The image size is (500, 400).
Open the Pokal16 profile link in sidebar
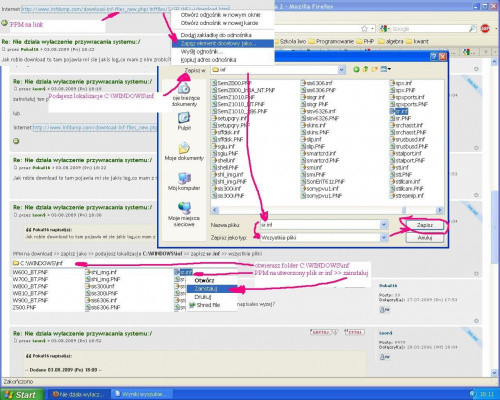pos(388,286)
